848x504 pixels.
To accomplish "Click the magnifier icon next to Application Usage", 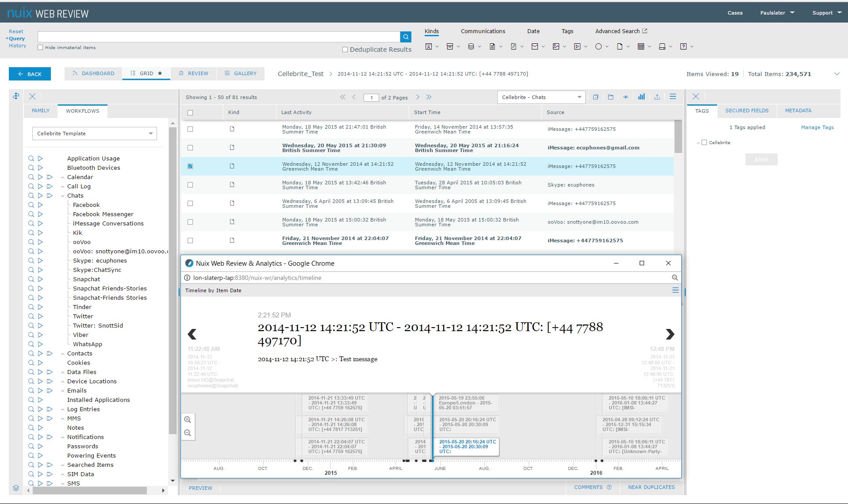I will point(31,158).
